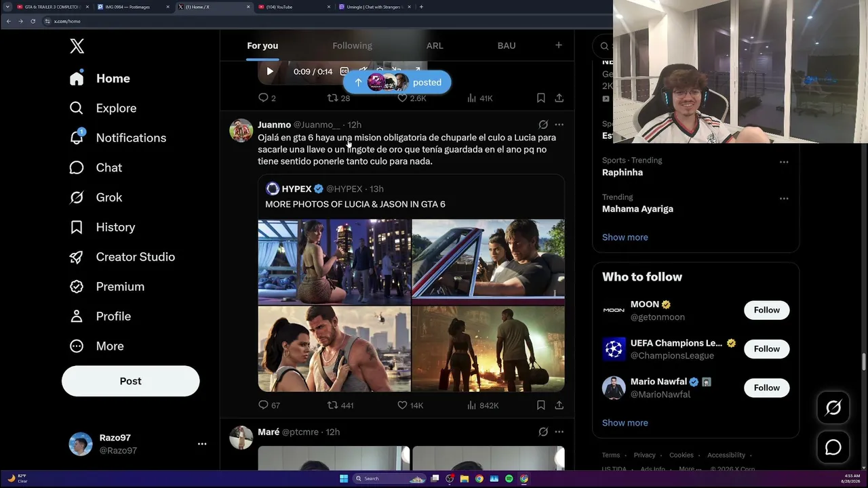The image size is (868, 488).
Task: Click the X logo in the sidebar
Action: point(77,46)
